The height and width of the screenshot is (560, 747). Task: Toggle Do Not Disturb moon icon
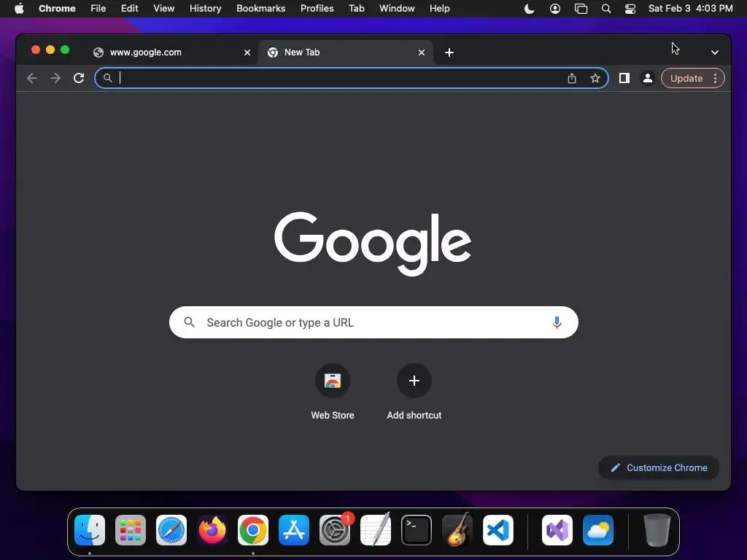530,9
